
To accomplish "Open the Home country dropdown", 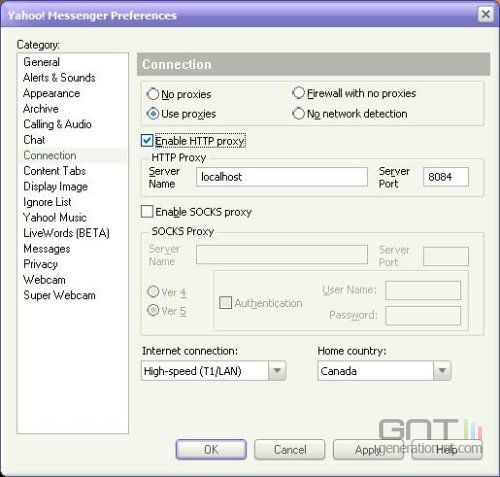I will (x=384, y=371).
